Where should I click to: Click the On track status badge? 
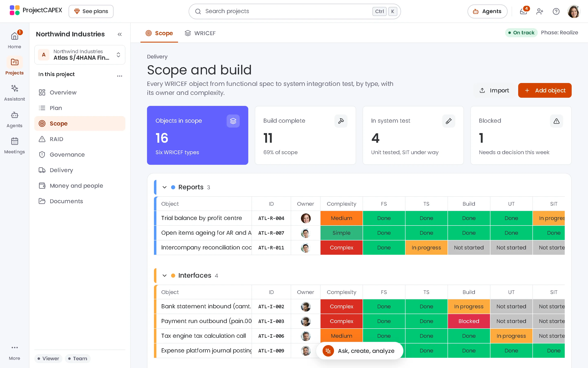coord(521,33)
